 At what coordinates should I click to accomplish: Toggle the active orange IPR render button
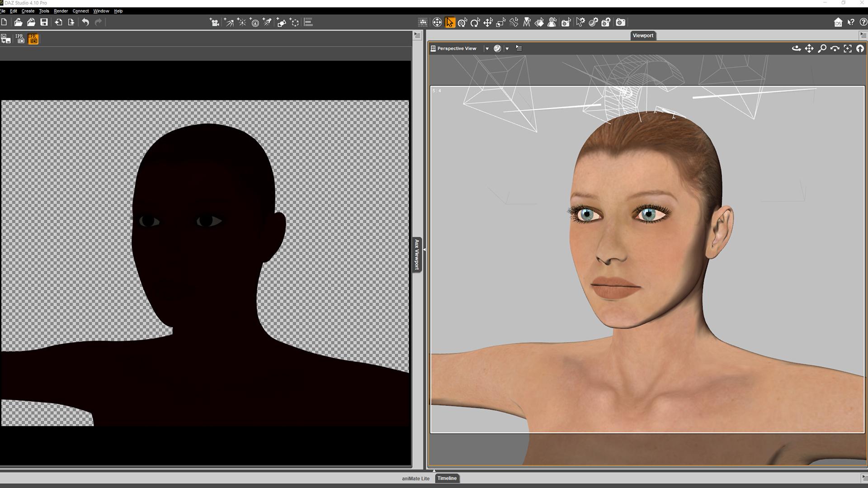[x=33, y=39]
